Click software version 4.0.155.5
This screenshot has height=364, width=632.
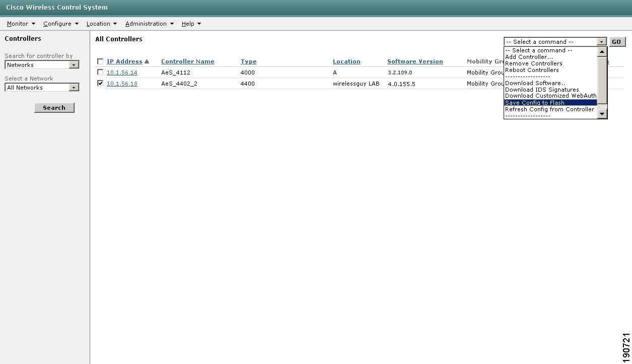(x=401, y=84)
